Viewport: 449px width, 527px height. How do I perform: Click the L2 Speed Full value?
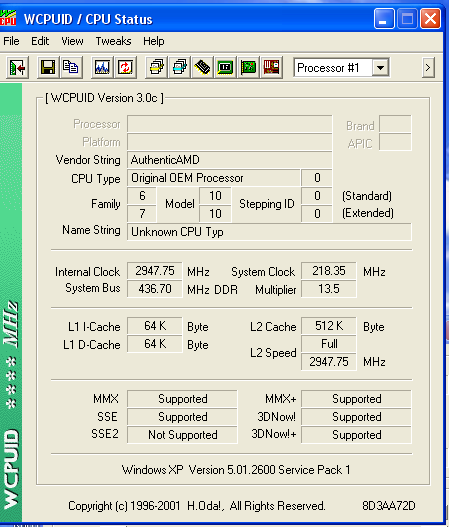(x=329, y=344)
